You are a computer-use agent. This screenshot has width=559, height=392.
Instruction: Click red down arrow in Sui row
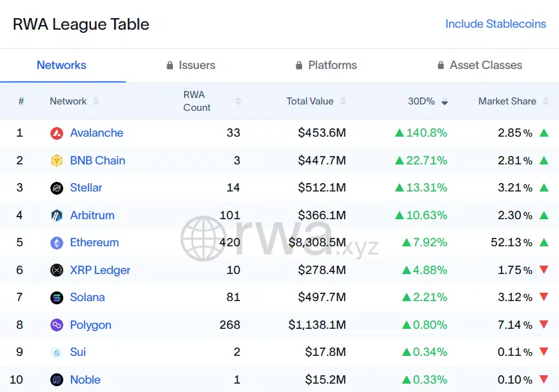(544, 351)
